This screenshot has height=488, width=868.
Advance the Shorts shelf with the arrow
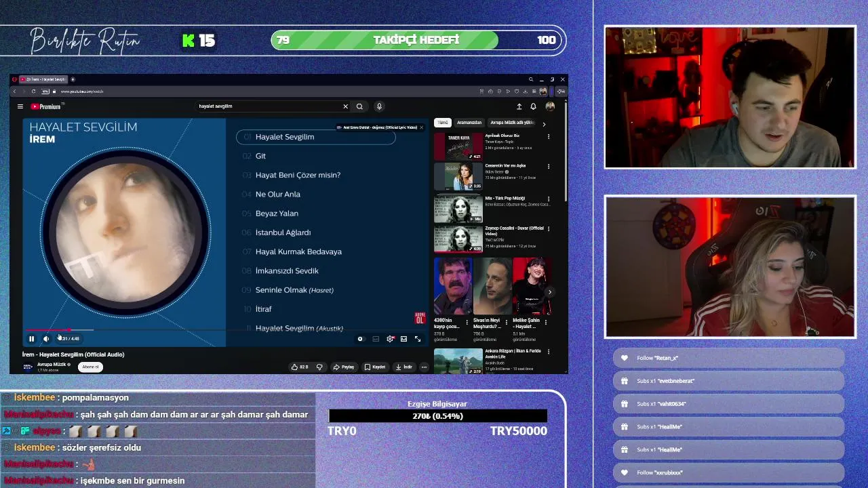(550, 292)
